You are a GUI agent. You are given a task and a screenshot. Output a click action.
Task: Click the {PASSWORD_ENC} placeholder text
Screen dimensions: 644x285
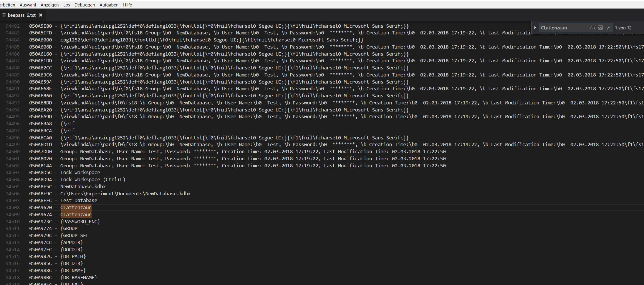tap(80, 221)
